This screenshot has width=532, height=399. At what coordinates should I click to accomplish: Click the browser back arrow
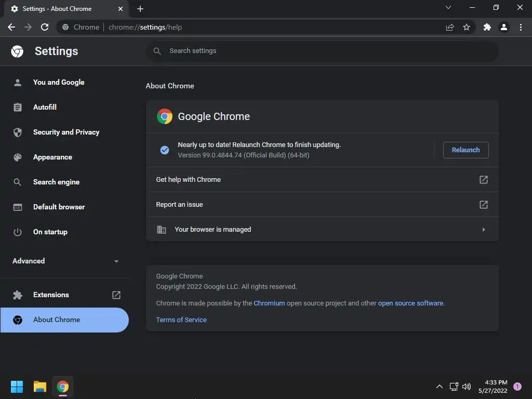tap(11, 27)
